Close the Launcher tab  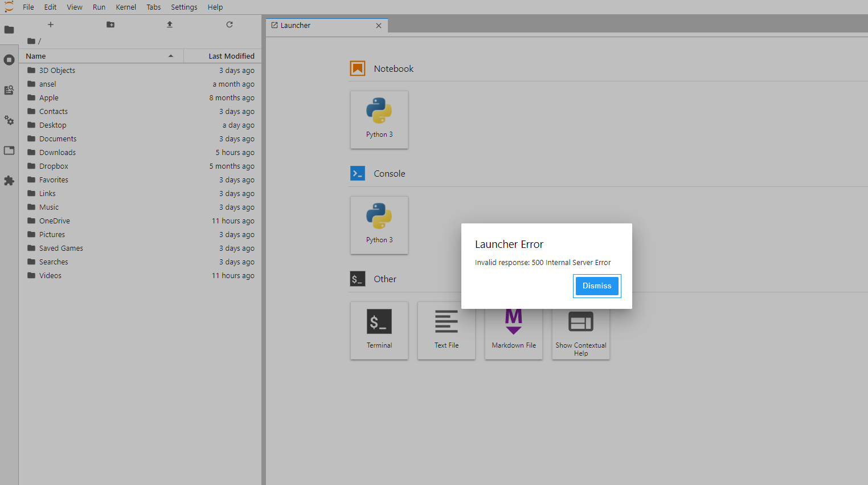(379, 26)
